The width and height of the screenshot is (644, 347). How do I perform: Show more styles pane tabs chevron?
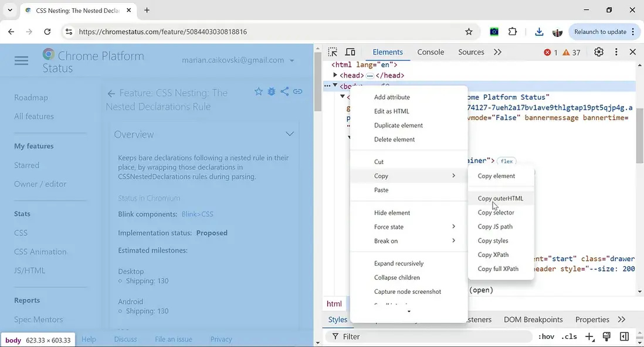pos(622,319)
